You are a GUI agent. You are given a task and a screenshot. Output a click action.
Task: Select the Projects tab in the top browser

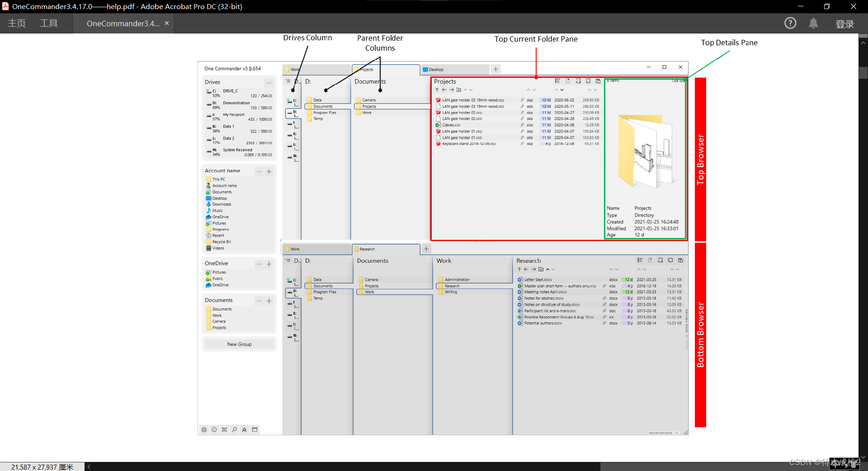[x=386, y=70]
